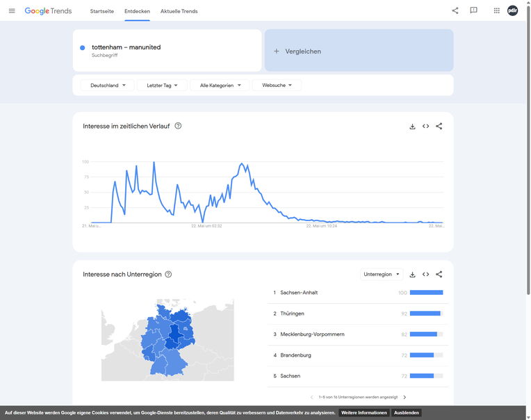Dismiss cookie notice with Ausblenden
Viewport: 531px width, 420px height.
[x=407, y=412]
